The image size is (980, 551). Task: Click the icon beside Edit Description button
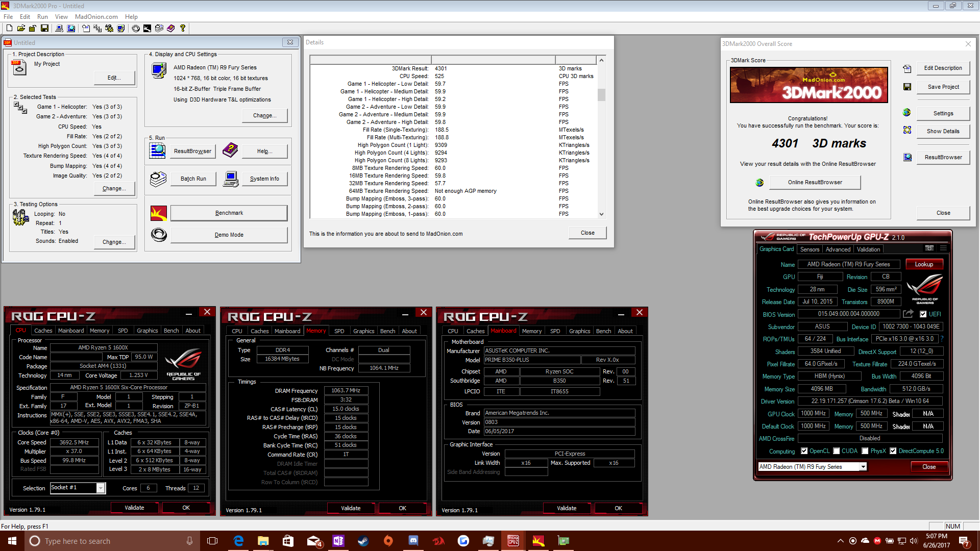point(907,68)
